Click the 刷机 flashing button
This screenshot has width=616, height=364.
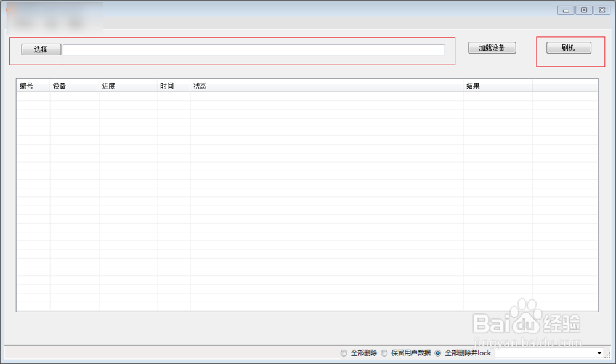pyautogui.click(x=568, y=47)
